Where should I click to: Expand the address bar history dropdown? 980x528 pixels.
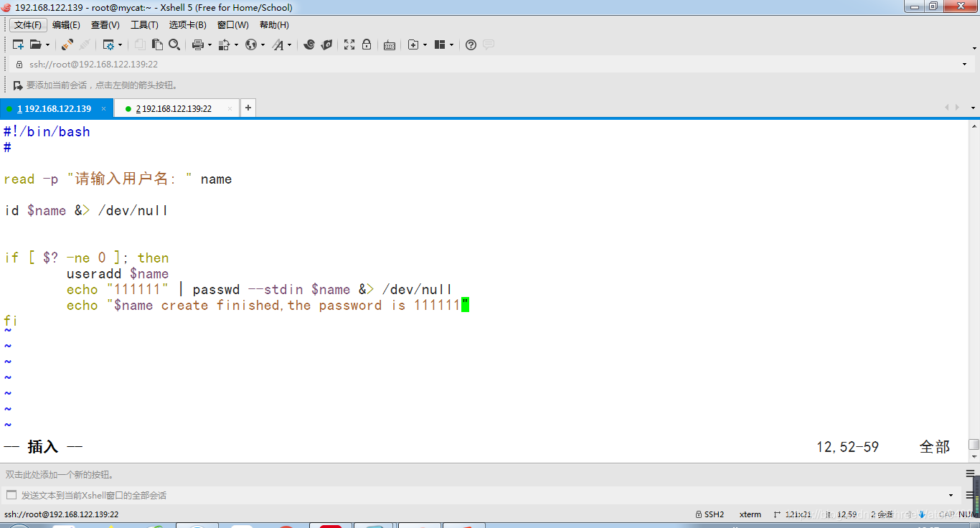(964, 65)
